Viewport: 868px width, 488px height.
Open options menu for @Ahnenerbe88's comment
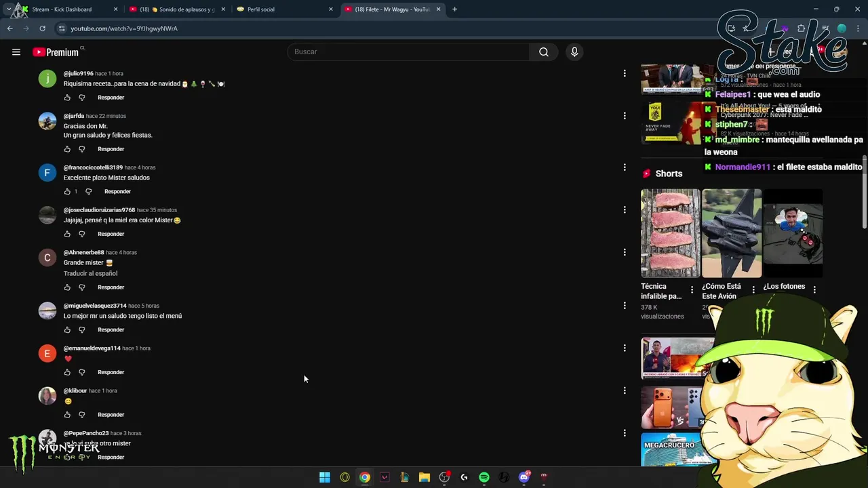coord(625,252)
